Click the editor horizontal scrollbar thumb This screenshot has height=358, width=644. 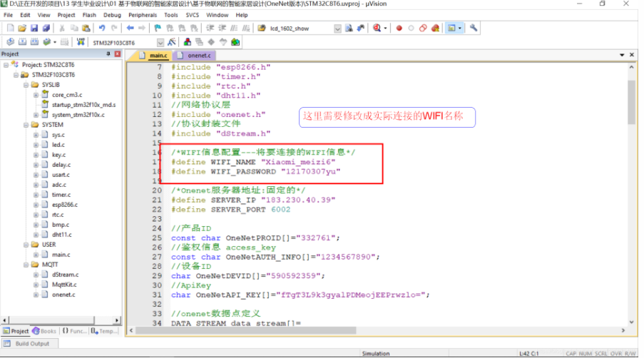(x=245, y=330)
